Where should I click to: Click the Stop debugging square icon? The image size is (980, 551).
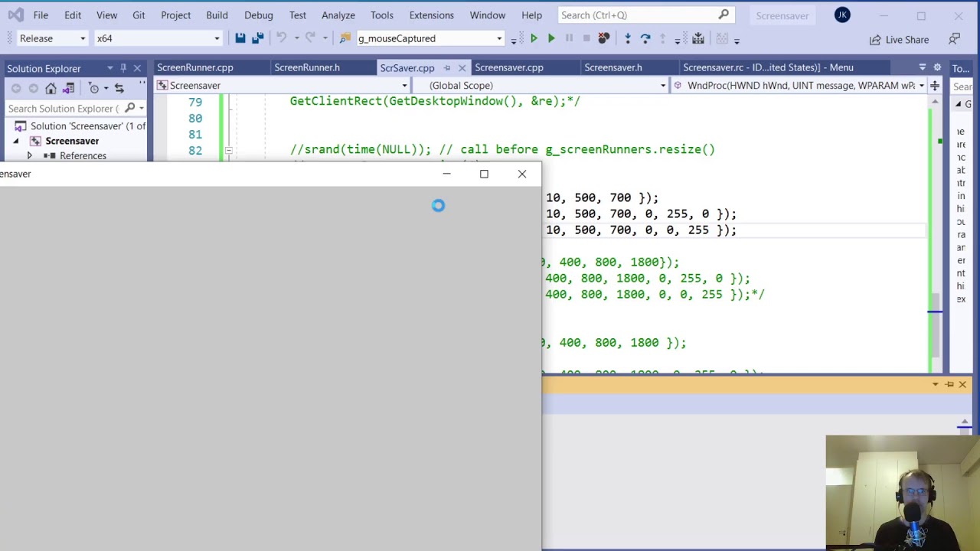(586, 38)
